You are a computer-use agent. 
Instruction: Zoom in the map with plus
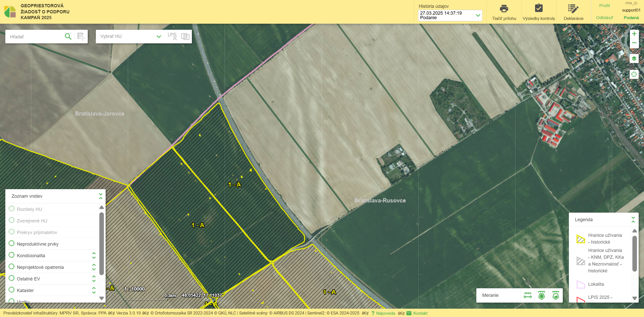[x=634, y=34]
